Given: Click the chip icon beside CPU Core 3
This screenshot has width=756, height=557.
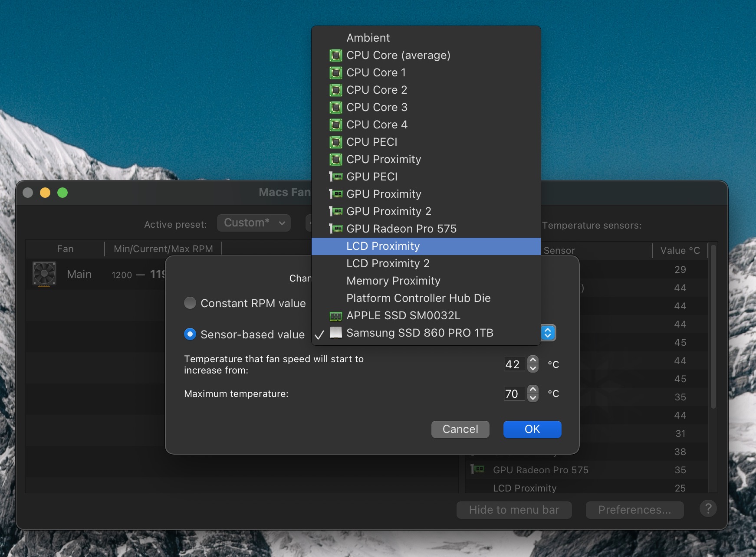Looking at the screenshot, I should point(335,108).
